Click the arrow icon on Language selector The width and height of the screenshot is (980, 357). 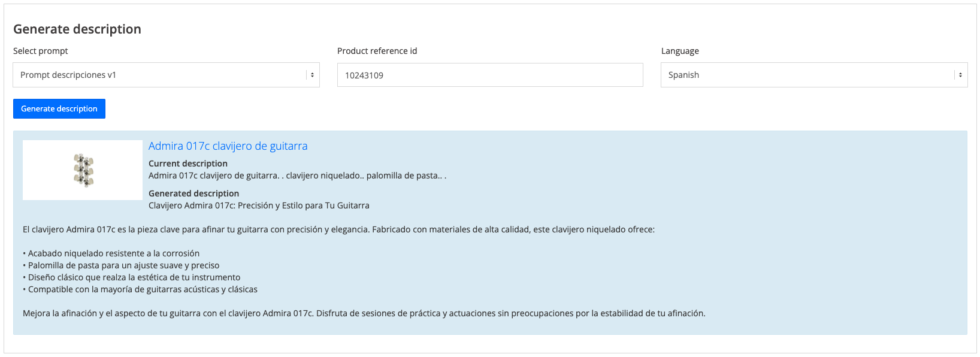(960, 75)
